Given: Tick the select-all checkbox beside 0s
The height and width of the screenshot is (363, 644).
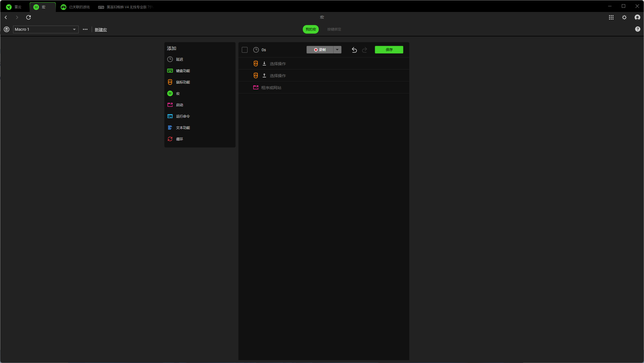Looking at the screenshot, I should (244, 50).
